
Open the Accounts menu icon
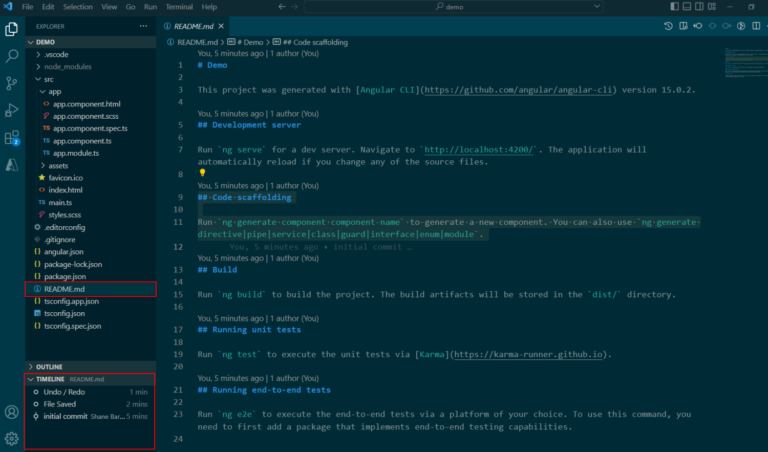(x=12, y=412)
